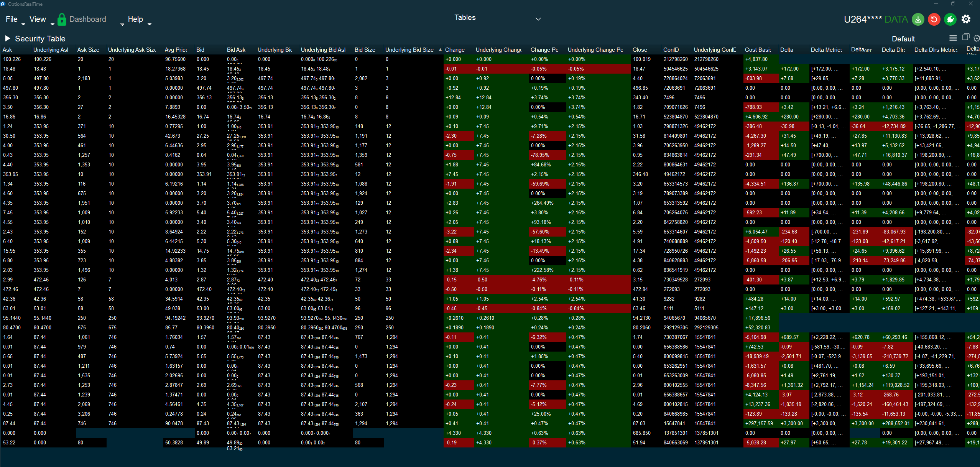
Task: Click the ascending sort arrow near Change
Action: click(440, 49)
